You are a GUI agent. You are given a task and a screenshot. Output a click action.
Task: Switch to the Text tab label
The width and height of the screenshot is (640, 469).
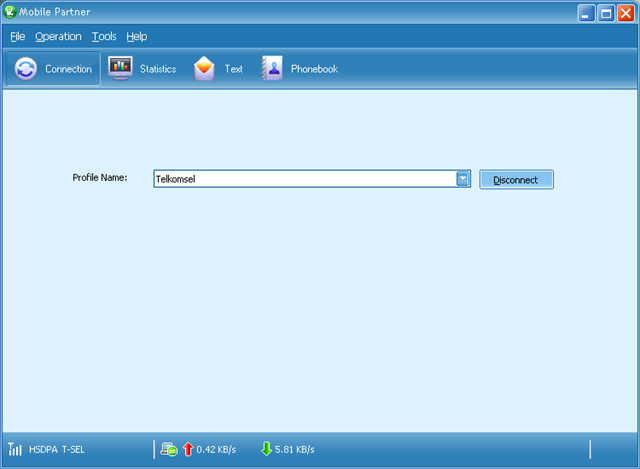[234, 69]
